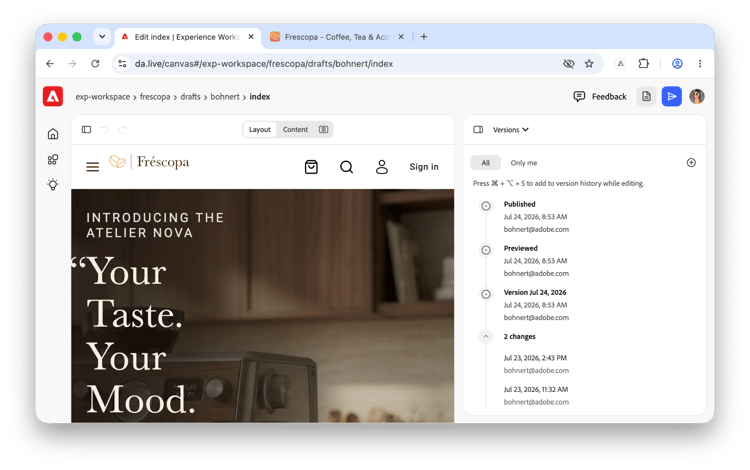
Task: Bookmark this page with star icon
Action: tap(589, 64)
